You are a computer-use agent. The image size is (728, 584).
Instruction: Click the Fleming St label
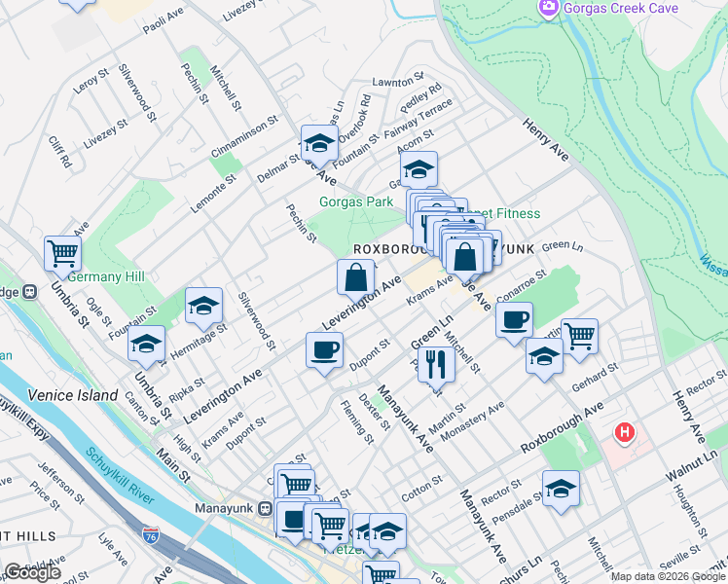click(x=356, y=422)
